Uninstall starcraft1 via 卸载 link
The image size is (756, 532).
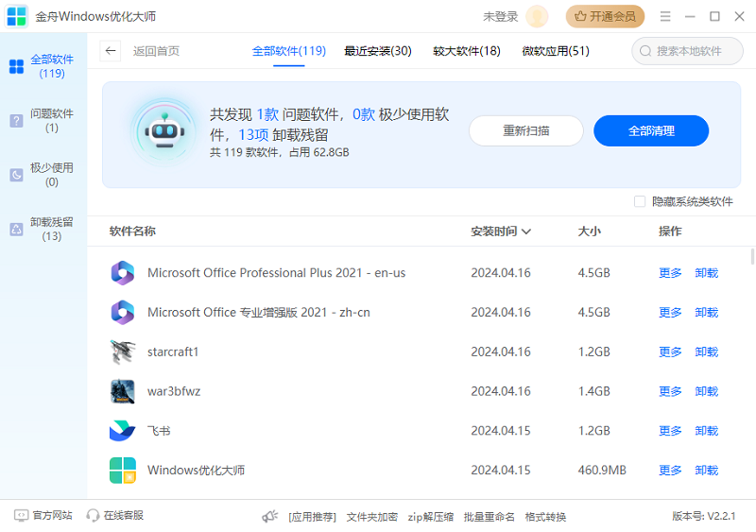click(706, 352)
